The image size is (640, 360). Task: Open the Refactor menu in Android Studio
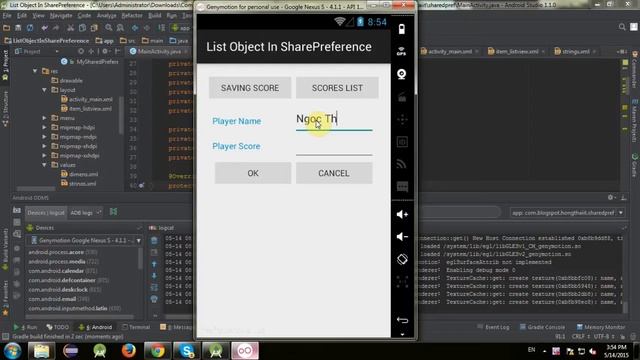click(x=132, y=16)
